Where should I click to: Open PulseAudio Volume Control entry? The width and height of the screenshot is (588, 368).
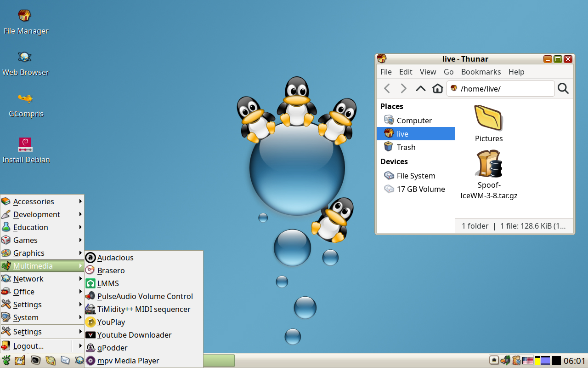[x=144, y=296]
